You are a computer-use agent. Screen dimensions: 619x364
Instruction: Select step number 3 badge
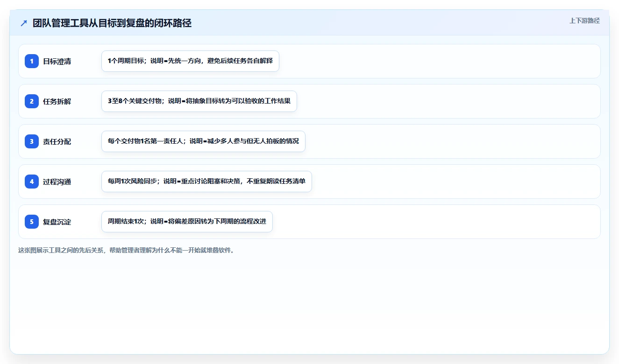[x=32, y=141]
